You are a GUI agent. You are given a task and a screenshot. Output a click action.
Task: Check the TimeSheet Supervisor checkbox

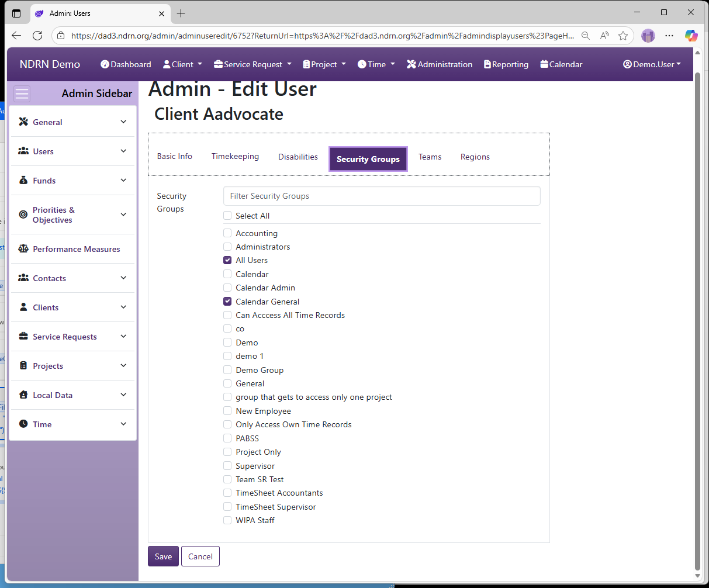pos(227,507)
